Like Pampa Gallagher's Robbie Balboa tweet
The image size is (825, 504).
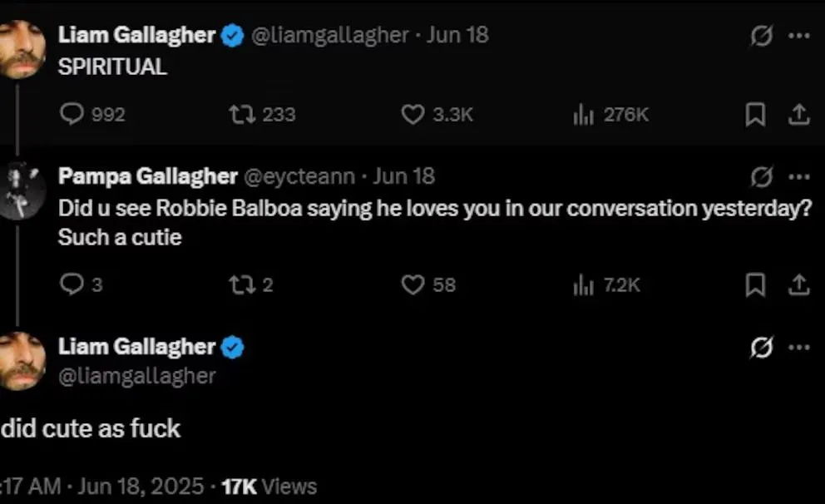(x=412, y=284)
